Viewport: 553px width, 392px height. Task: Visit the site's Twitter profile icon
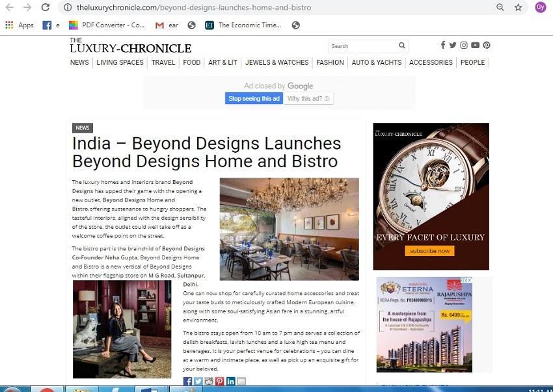tap(453, 45)
